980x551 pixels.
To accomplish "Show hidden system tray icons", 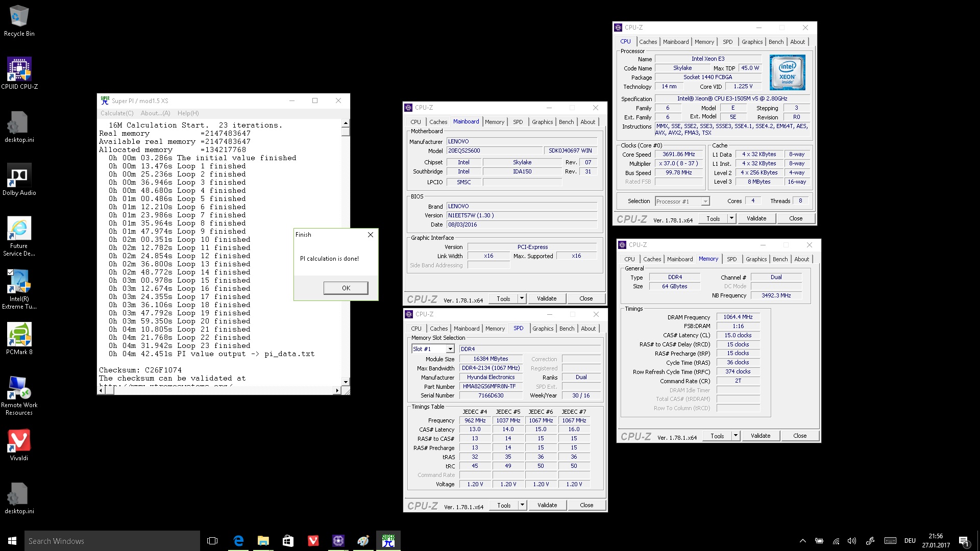I will pos(802,541).
